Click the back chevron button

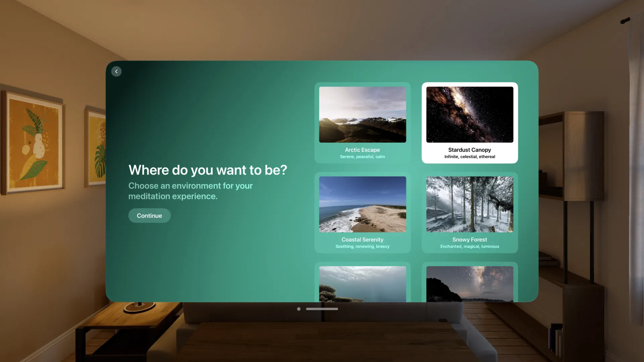click(x=116, y=71)
